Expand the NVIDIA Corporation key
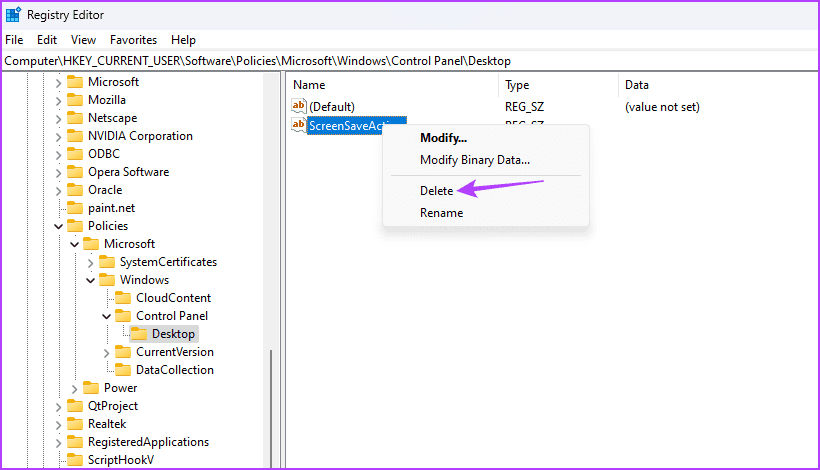The image size is (820, 470). [x=59, y=136]
